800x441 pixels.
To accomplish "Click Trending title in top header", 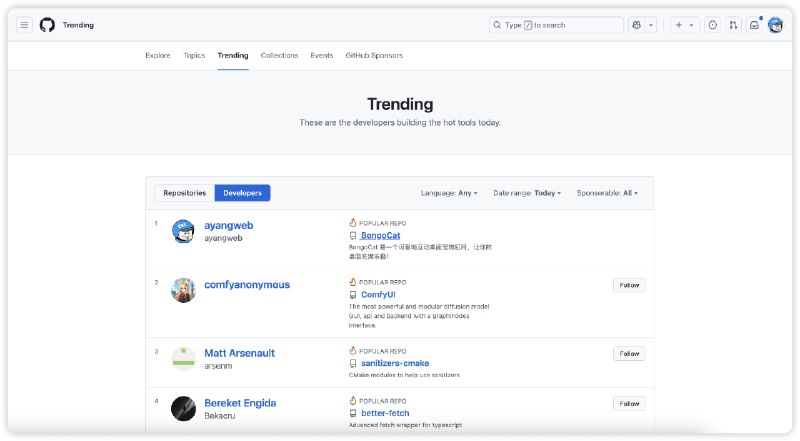I will 78,25.
